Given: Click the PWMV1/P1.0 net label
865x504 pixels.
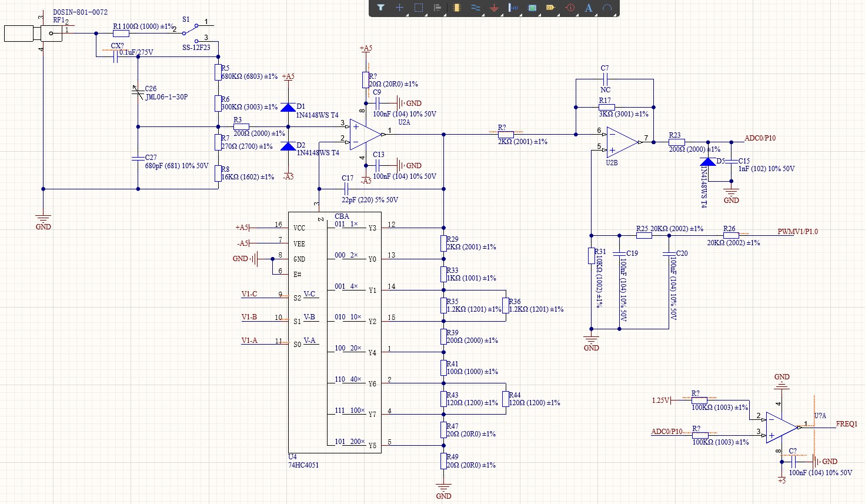Looking at the screenshot, I should coord(797,232).
